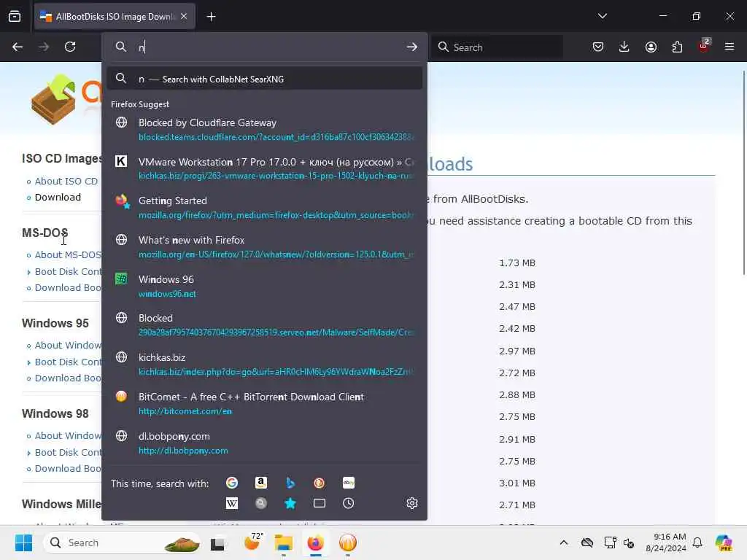Search this time with Bing

[290, 483]
